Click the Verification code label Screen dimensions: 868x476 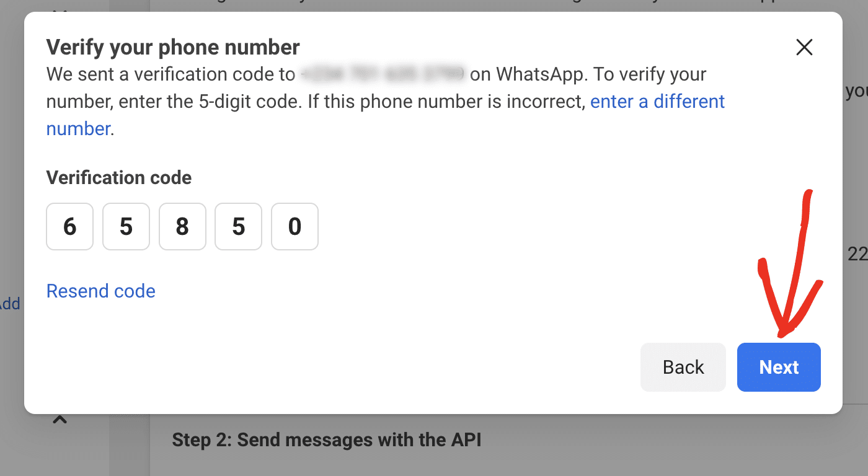[x=118, y=178]
